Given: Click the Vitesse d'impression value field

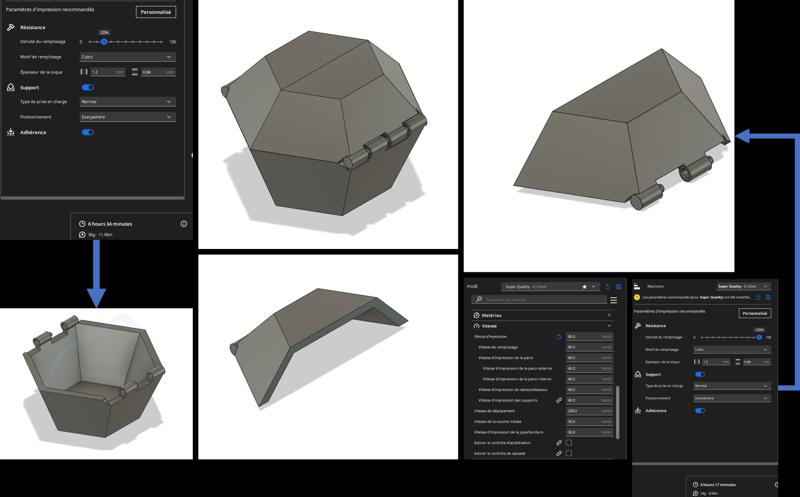Looking at the screenshot, I should (589, 337).
